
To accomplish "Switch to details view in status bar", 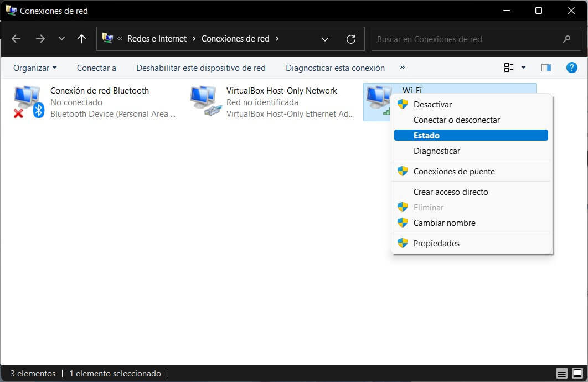I will [x=562, y=373].
